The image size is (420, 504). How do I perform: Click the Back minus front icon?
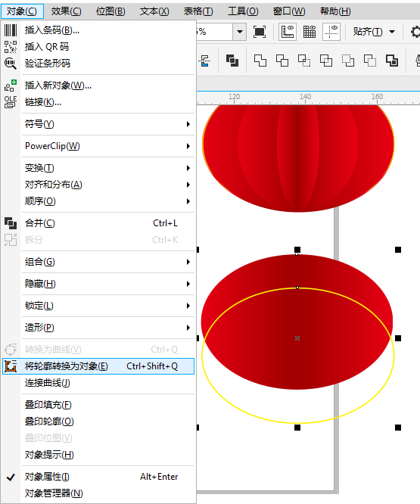pyautogui.click(x=370, y=61)
